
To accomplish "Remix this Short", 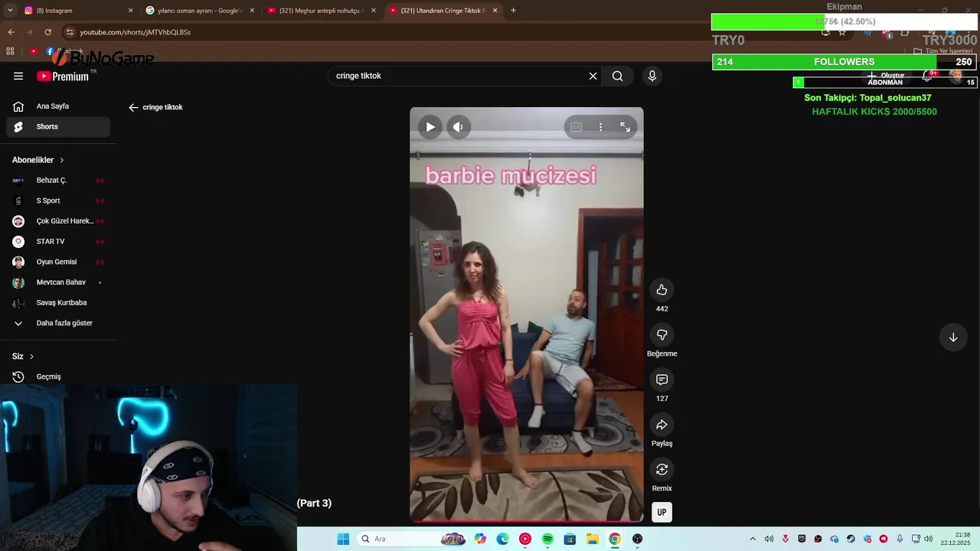I will 662,469.
